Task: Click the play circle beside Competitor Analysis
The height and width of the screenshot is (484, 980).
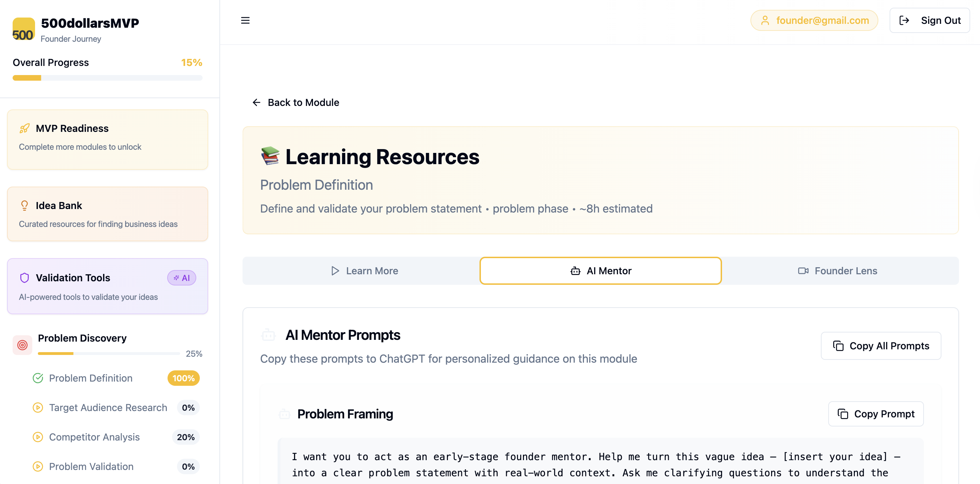Action: [38, 437]
